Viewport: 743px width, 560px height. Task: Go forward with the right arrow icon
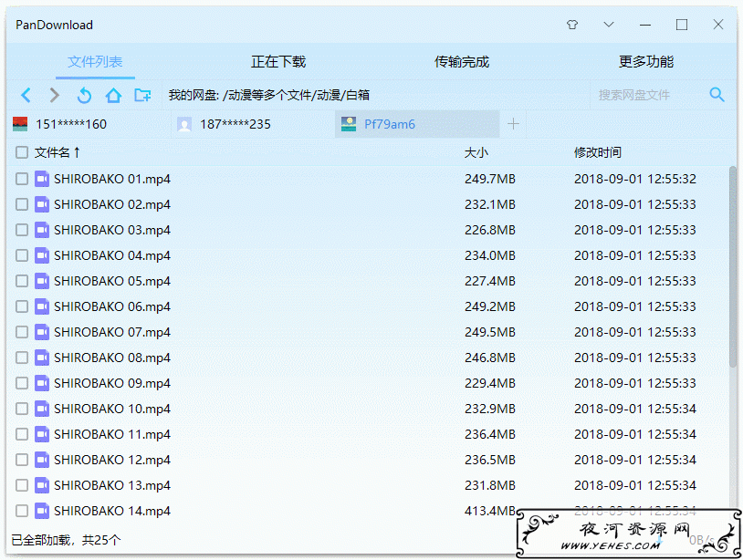[x=55, y=95]
